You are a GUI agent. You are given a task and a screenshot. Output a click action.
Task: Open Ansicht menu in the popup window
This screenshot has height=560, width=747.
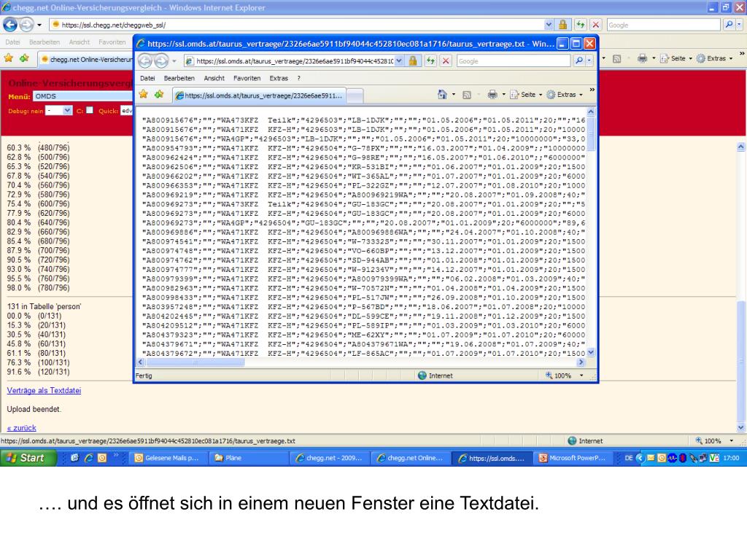coord(214,78)
